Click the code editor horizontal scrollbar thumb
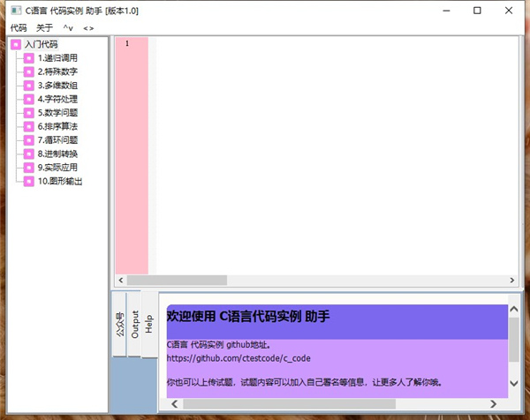This screenshot has width=530, height=420. pyautogui.click(x=177, y=281)
